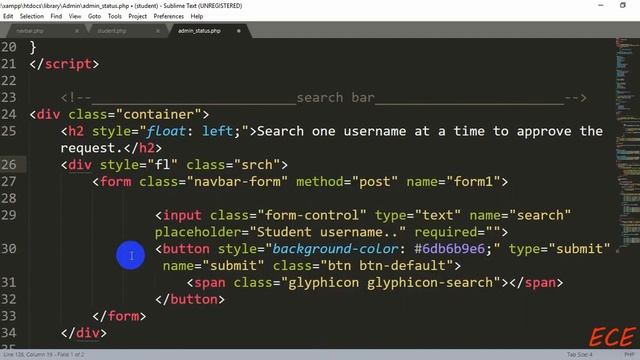
Task: Close the student.php tab
Action: [158, 31]
